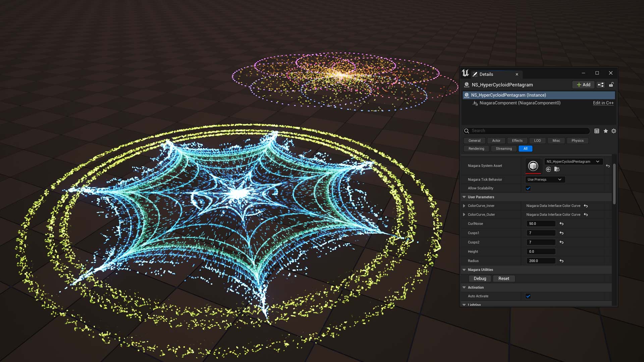
Task: Browse to asset in content browser icon
Action: (x=557, y=170)
